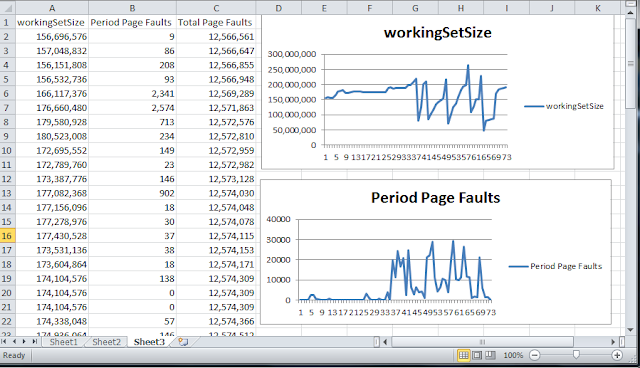Select cell containing 177,430,528
Viewport: 640px width, 368px height.
click(x=52, y=236)
